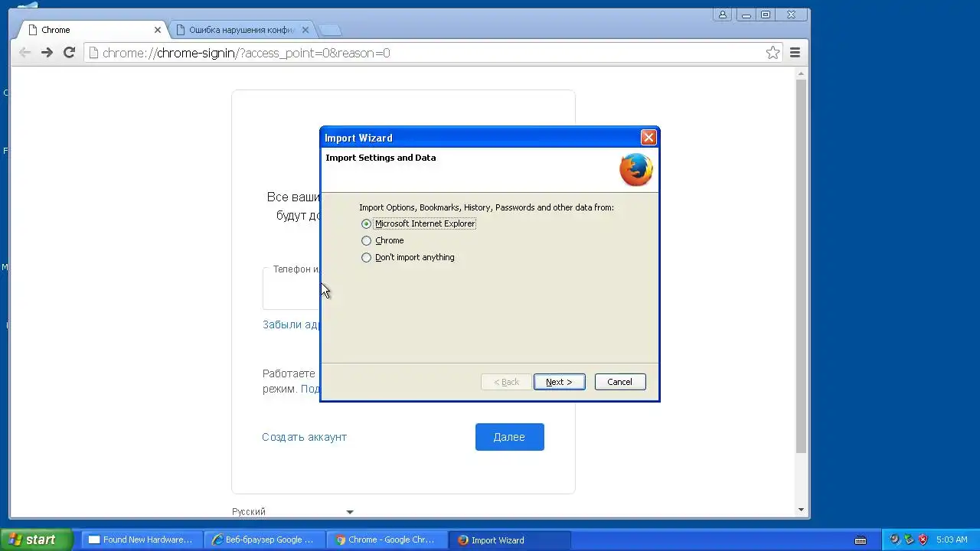Click the Создать аккаунт link

(304, 437)
